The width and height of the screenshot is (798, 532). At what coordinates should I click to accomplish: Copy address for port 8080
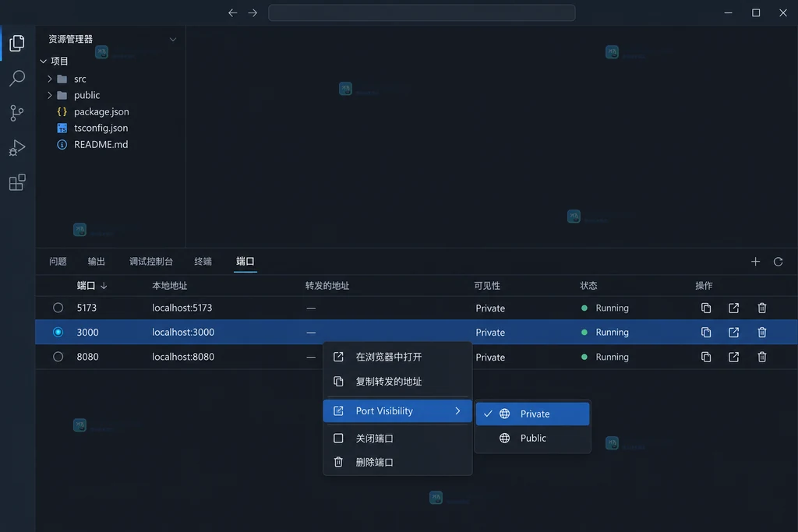pyautogui.click(x=706, y=357)
